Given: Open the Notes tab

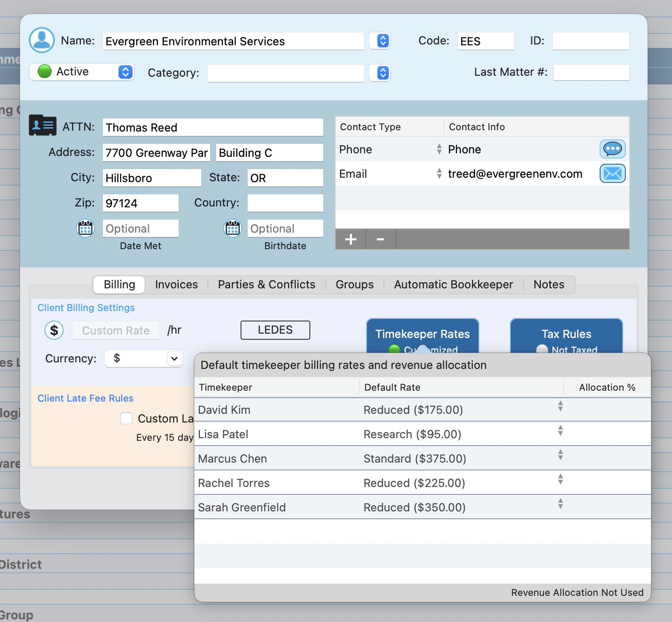Looking at the screenshot, I should (x=549, y=284).
